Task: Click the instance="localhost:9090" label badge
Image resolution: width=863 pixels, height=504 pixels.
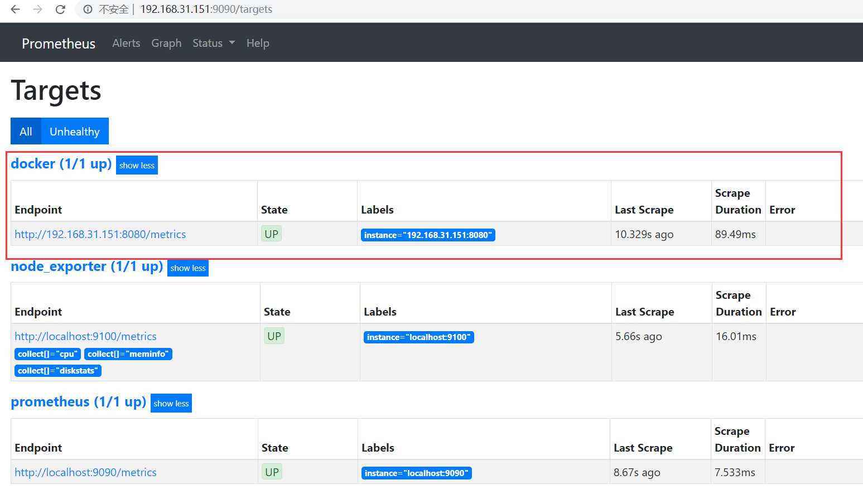Action: 417,473
